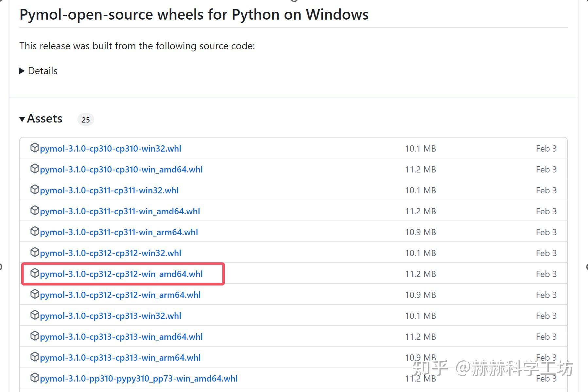
Task: Click package icon beside cp310 win_amd64 wheel
Action: [x=35, y=169]
